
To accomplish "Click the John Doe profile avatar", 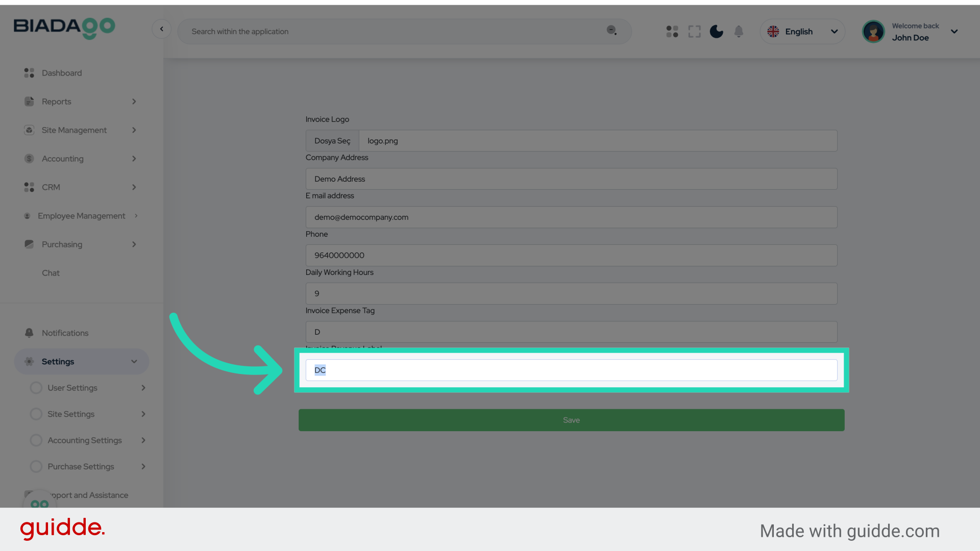I will pos(873,32).
